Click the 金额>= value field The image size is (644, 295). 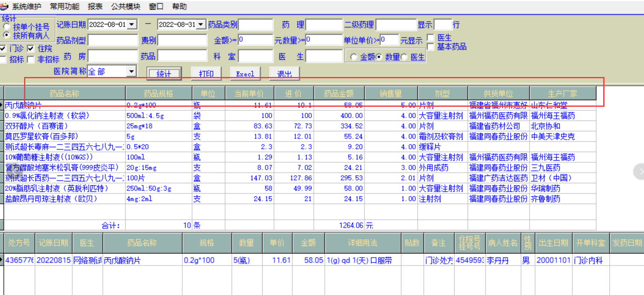256,40
